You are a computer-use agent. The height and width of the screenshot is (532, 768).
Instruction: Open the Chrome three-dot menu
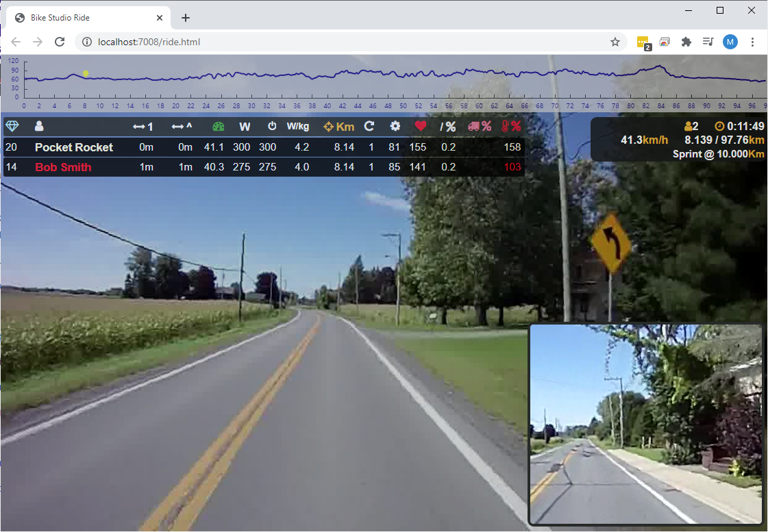click(x=752, y=42)
